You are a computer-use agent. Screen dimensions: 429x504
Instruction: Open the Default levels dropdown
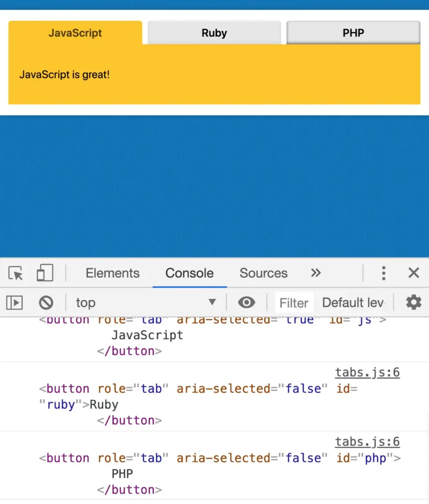point(353,303)
